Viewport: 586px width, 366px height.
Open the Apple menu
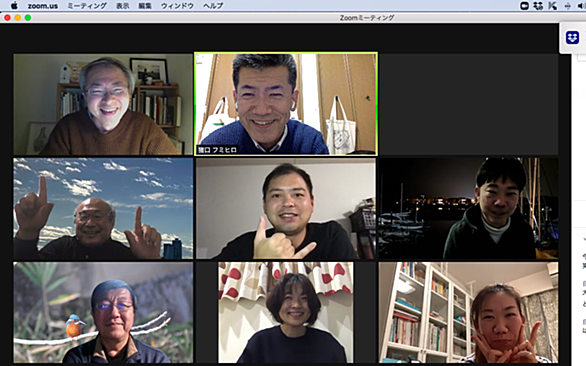coord(14,6)
